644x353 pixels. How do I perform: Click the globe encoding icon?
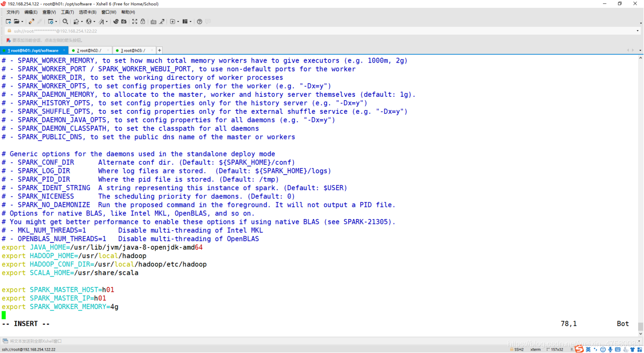point(89,22)
